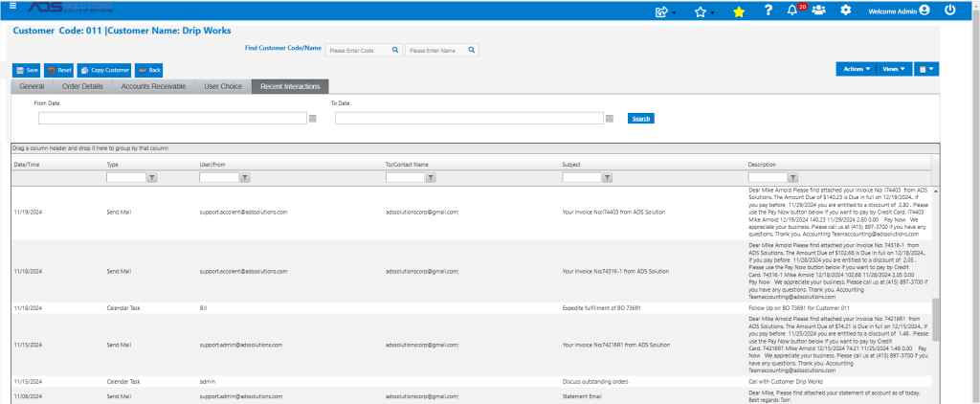980x404 pixels.
Task: Click the grid vertical scrollbar thumb
Action: 936,319
